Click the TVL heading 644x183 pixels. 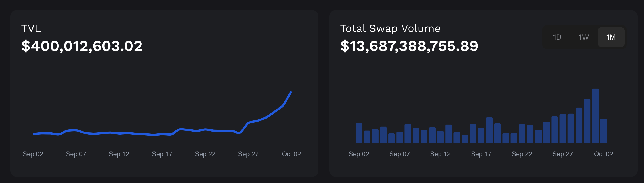[x=31, y=28]
